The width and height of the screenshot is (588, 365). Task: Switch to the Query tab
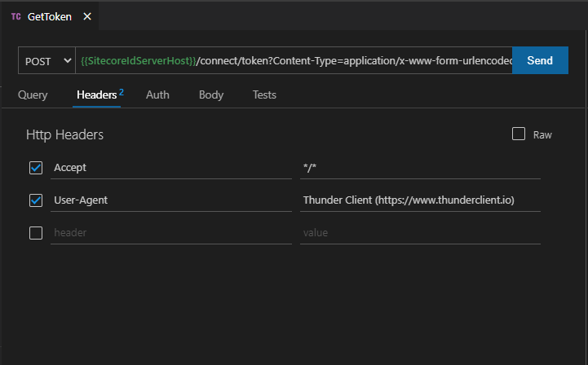click(x=33, y=95)
